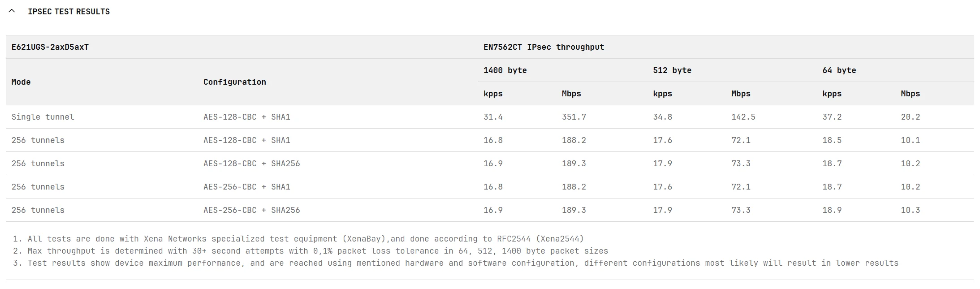Click the AES-256-CBC + SHA1 configuration cell
Screen dimensions: 980x289
(x=246, y=187)
